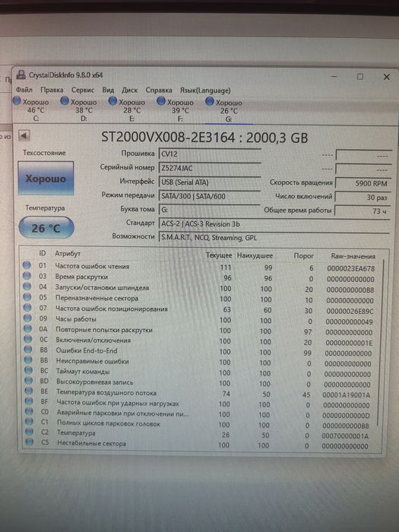
Task: Select row Температура воздушного потока
Action: (199, 393)
